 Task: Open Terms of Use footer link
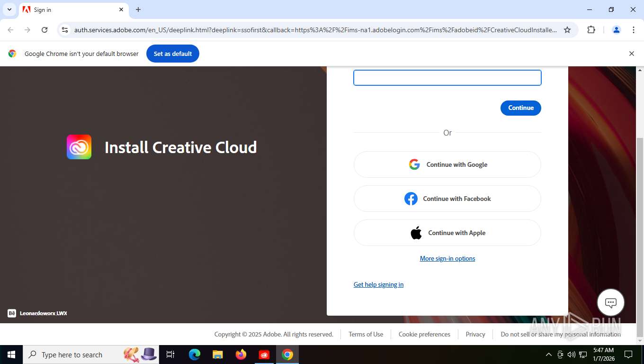coord(366,334)
